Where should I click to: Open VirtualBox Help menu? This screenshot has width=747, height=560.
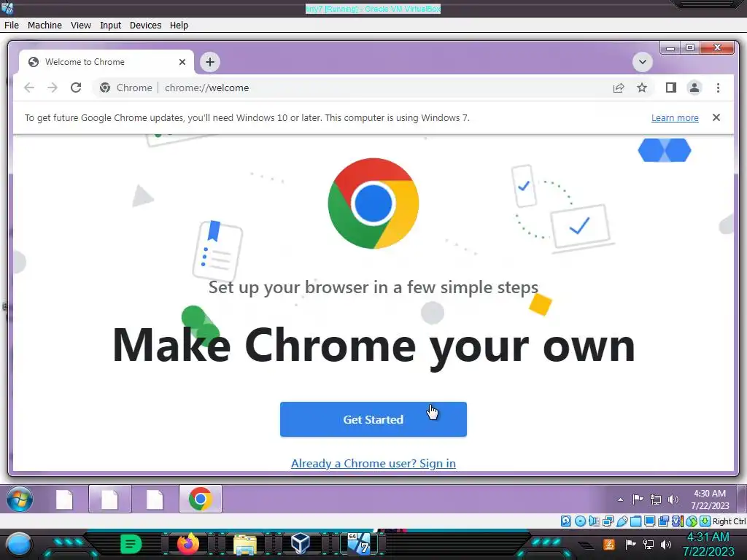pos(179,26)
